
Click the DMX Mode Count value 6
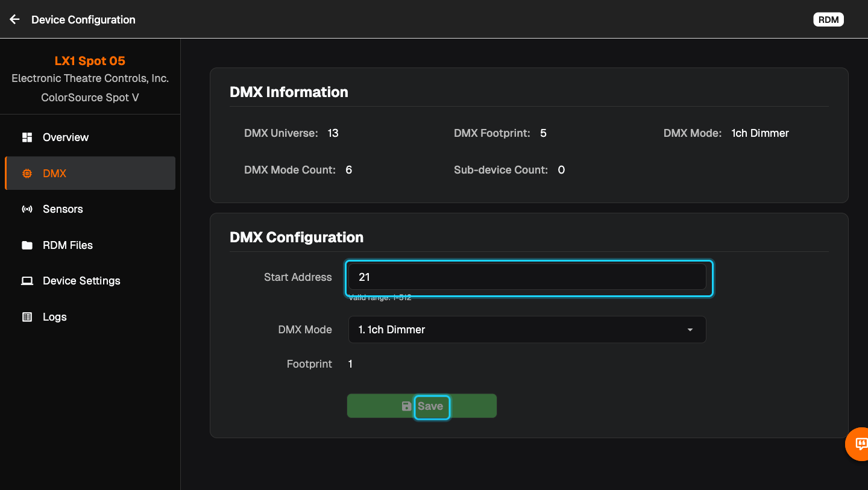pos(348,170)
